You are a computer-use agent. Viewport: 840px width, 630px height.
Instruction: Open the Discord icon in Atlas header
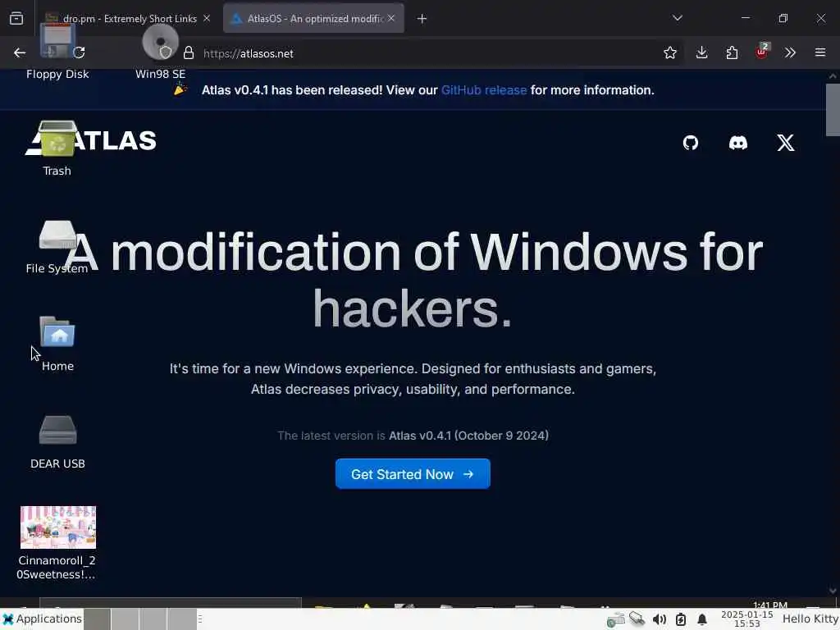click(x=738, y=143)
